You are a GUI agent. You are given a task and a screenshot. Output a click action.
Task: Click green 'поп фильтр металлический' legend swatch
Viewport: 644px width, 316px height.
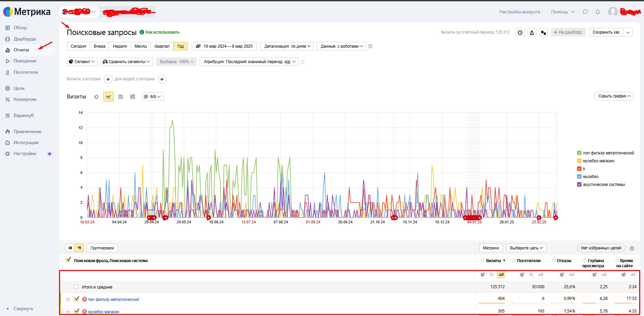click(x=579, y=153)
